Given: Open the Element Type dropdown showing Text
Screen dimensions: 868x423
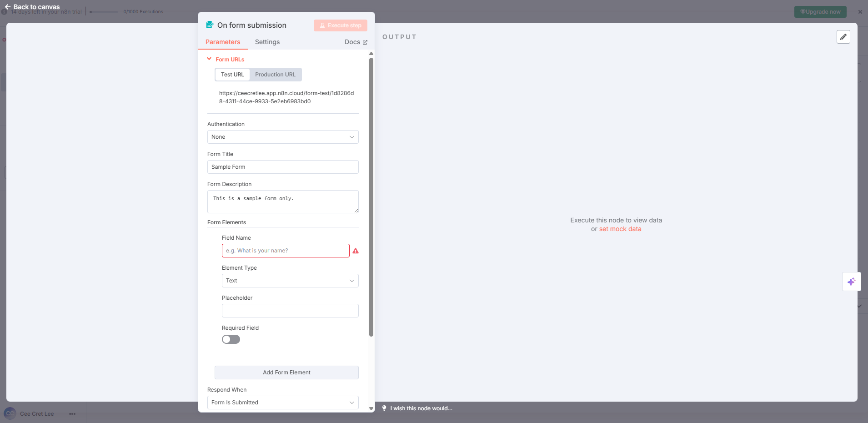Looking at the screenshot, I should (x=290, y=281).
